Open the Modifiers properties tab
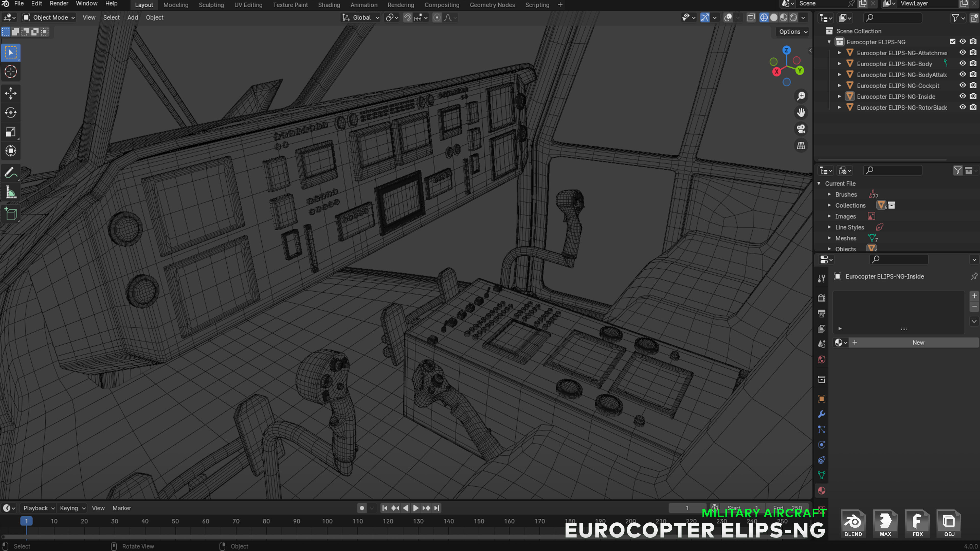 tap(821, 414)
